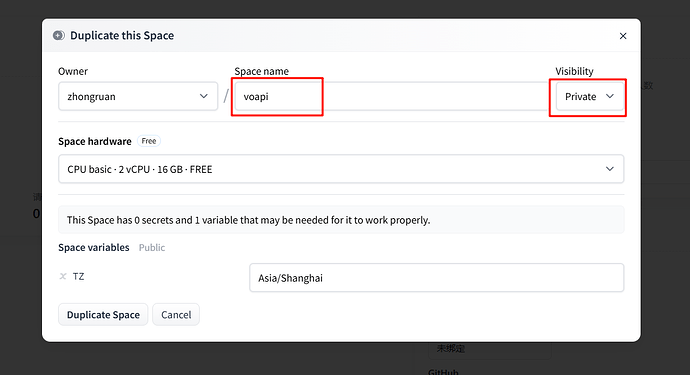Screen dimensions: 690x375
Task: Click the Free badge next to Space hardware
Action: coord(149,141)
